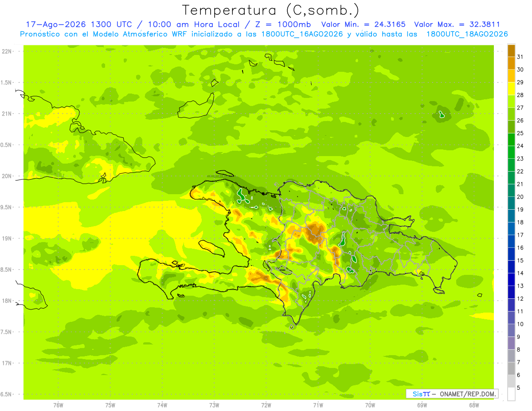The width and height of the screenshot is (532, 411).
Task: Click 'Valor Max. = 32.3811'
Action: (x=458, y=24)
